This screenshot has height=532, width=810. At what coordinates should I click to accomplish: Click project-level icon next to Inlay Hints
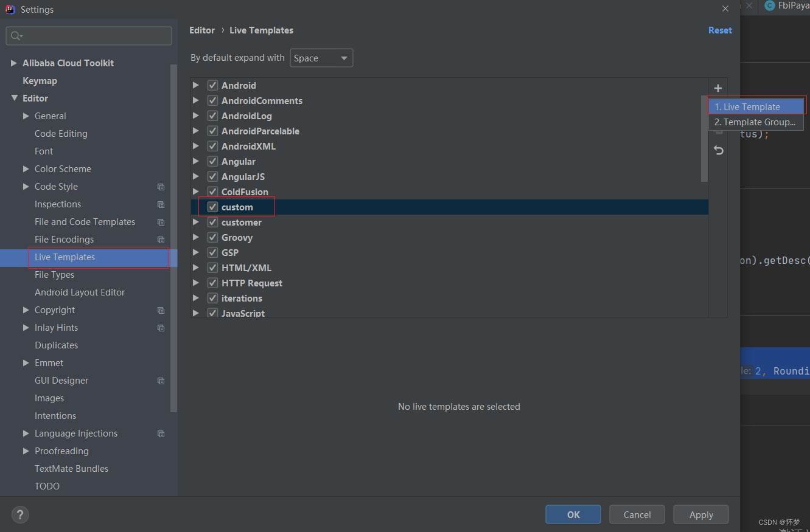pyautogui.click(x=161, y=328)
